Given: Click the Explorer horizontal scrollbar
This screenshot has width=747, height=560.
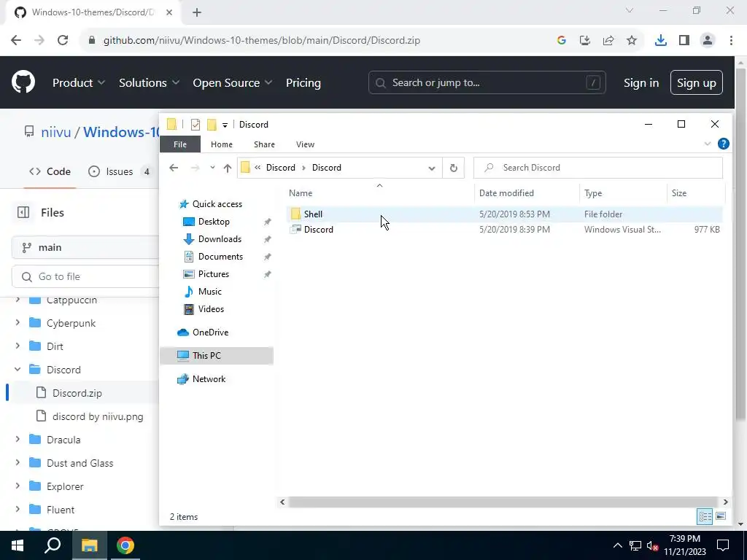Looking at the screenshot, I should (503, 502).
